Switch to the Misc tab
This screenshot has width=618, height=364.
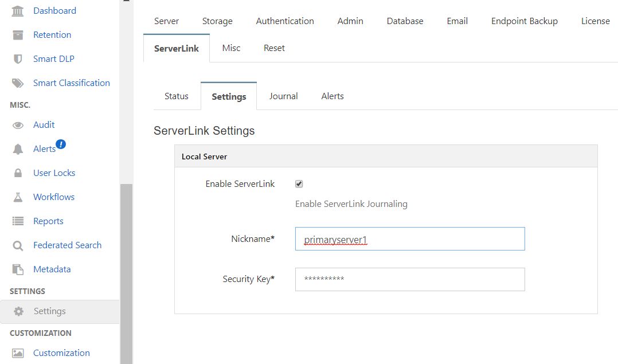coord(231,48)
